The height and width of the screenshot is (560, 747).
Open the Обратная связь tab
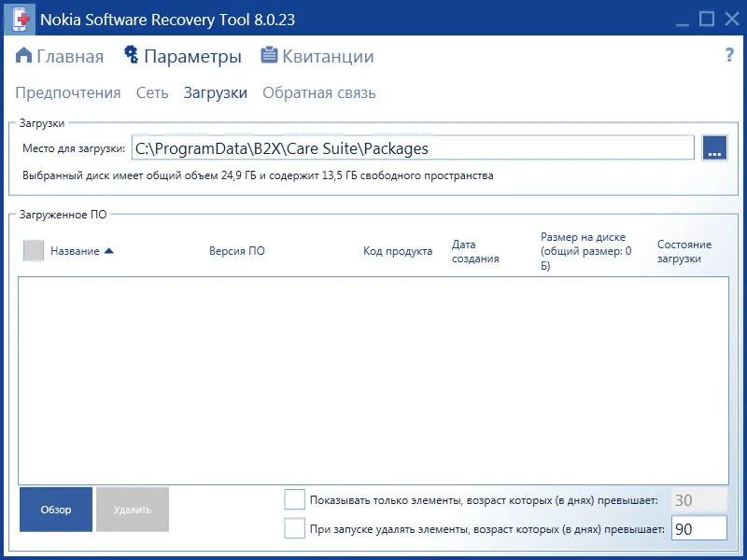(x=319, y=92)
